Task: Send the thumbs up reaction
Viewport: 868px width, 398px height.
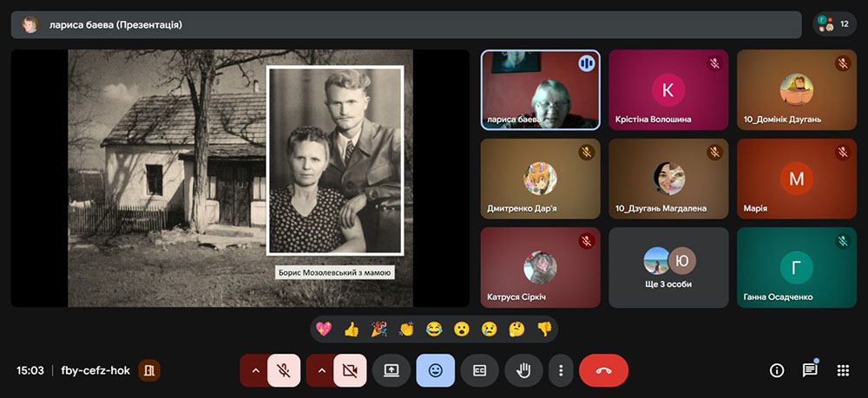Action: 351,329
